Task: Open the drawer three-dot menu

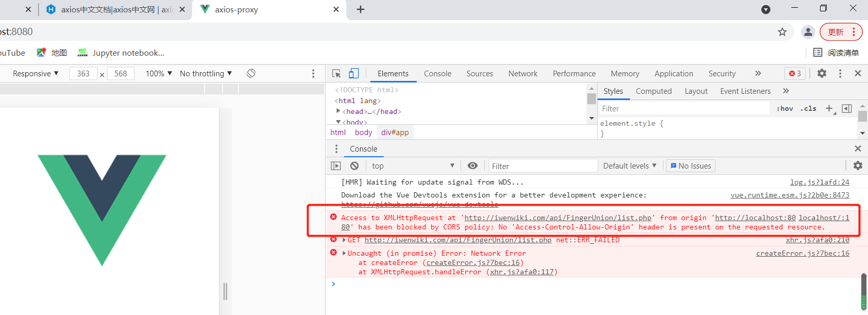Action: click(x=336, y=148)
